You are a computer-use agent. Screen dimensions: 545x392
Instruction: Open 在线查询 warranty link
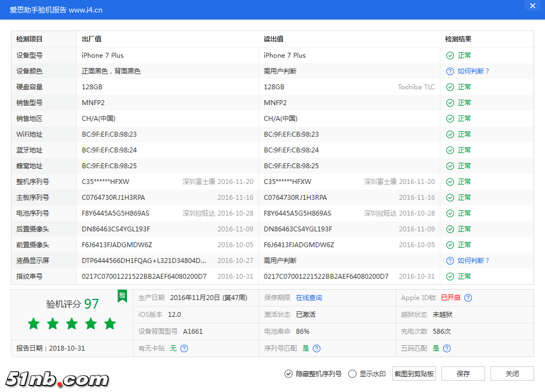pyautogui.click(x=309, y=298)
